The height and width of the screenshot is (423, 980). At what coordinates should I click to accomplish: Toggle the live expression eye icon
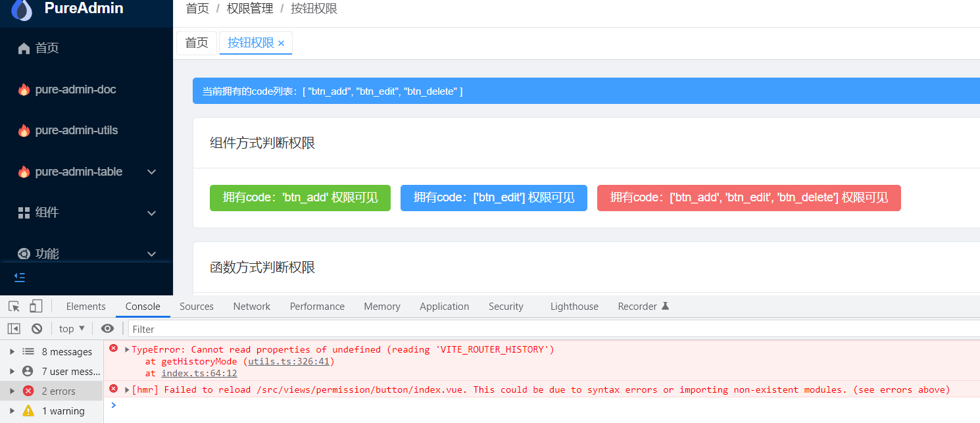[108, 328]
